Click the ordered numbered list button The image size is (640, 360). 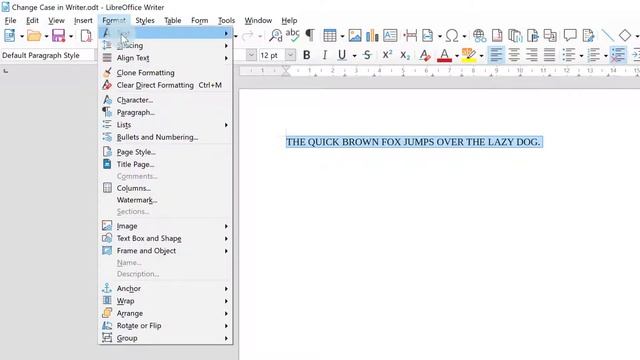click(593, 55)
